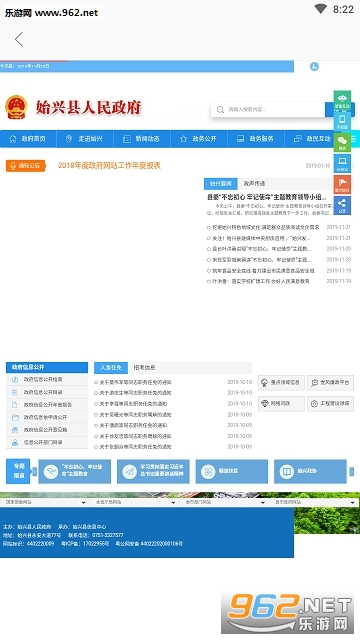The width and height of the screenshot is (360, 640).
Task: Open 政务公开 navigation item
Action: [x=199, y=139]
